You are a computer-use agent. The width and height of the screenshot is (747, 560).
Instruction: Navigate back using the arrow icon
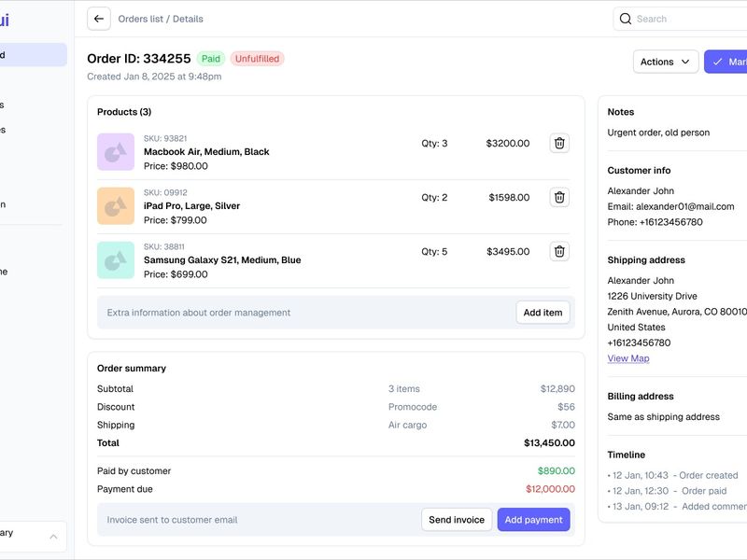coord(97,18)
